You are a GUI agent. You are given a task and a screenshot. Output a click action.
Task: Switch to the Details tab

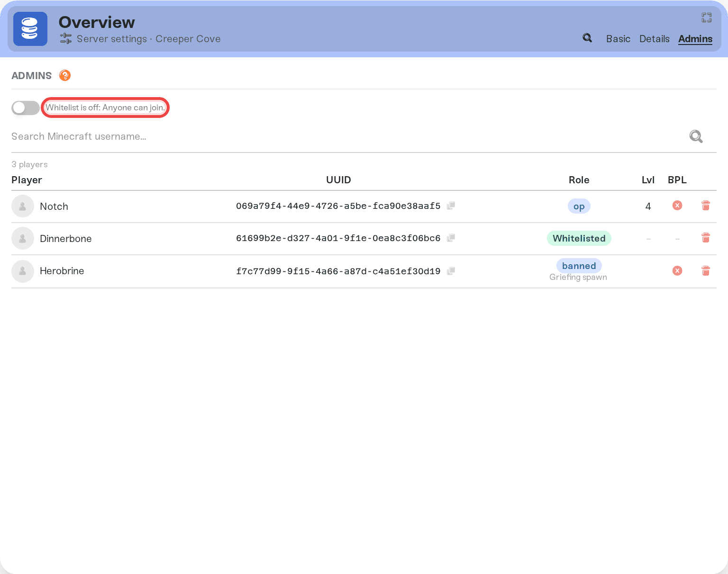(x=655, y=39)
